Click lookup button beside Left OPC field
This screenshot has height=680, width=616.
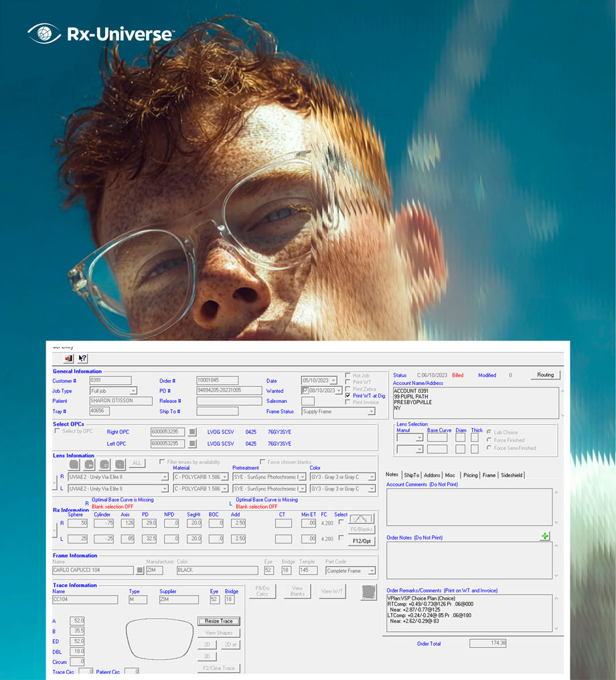click(x=192, y=443)
